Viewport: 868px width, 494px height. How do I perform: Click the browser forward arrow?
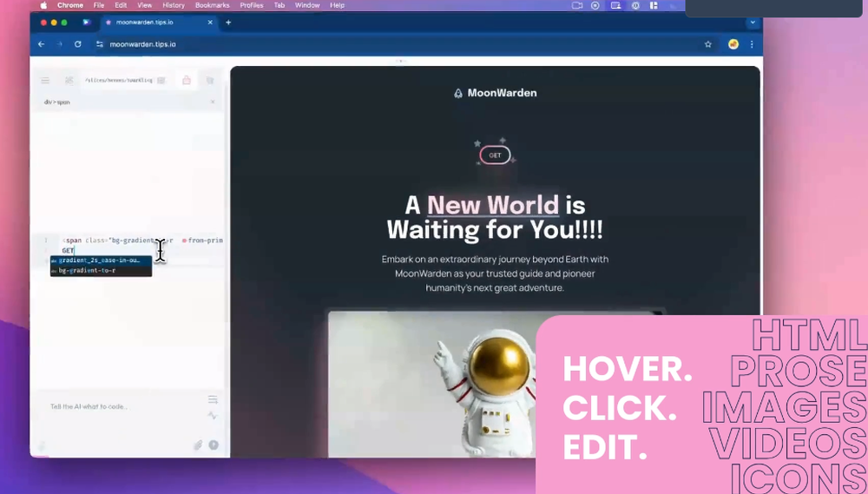59,44
